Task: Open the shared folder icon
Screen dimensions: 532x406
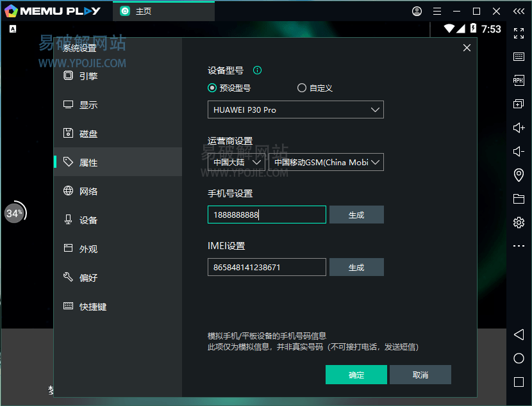Action: (x=519, y=199)
